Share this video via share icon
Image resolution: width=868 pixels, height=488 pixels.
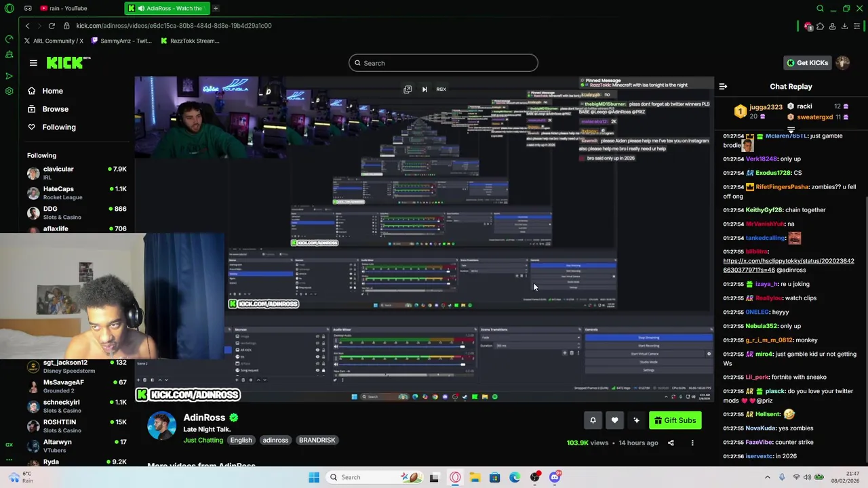[671, 443]
